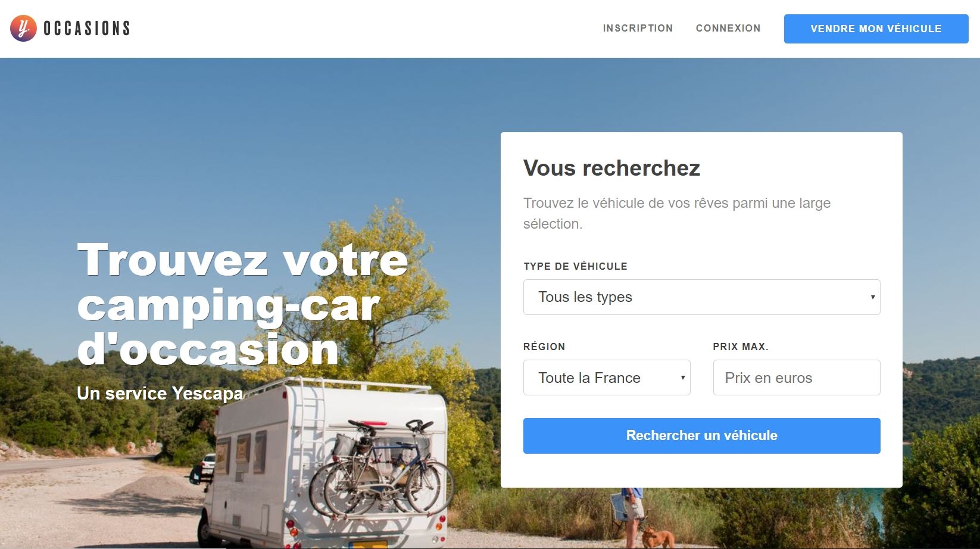Click the PRIX MAX. field label
Image resolution: width=980 pixels, height=549 pixels.
click(x=740, y=347)
